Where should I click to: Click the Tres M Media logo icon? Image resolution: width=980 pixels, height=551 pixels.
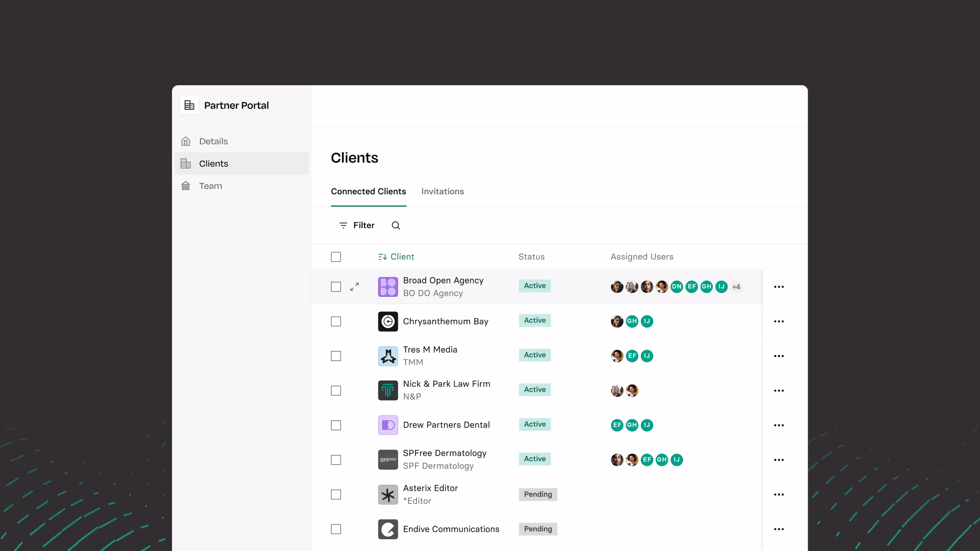pos(388,356)
